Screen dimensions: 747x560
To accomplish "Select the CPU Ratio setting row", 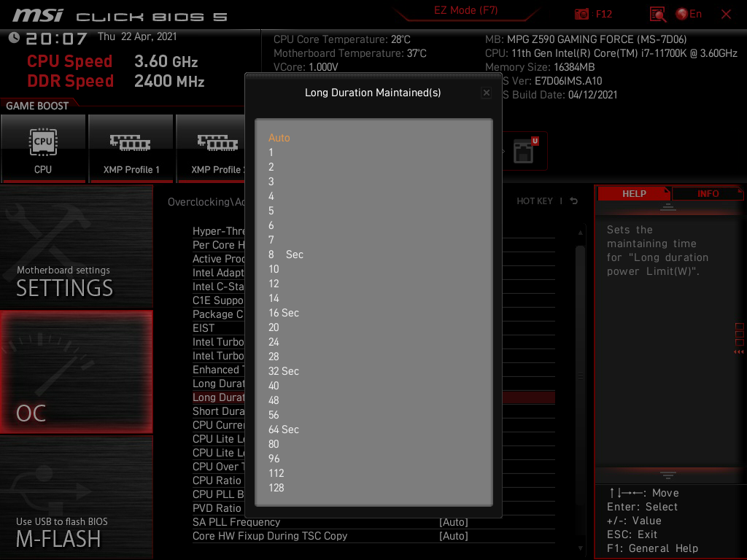I will [x=218, y=481].
